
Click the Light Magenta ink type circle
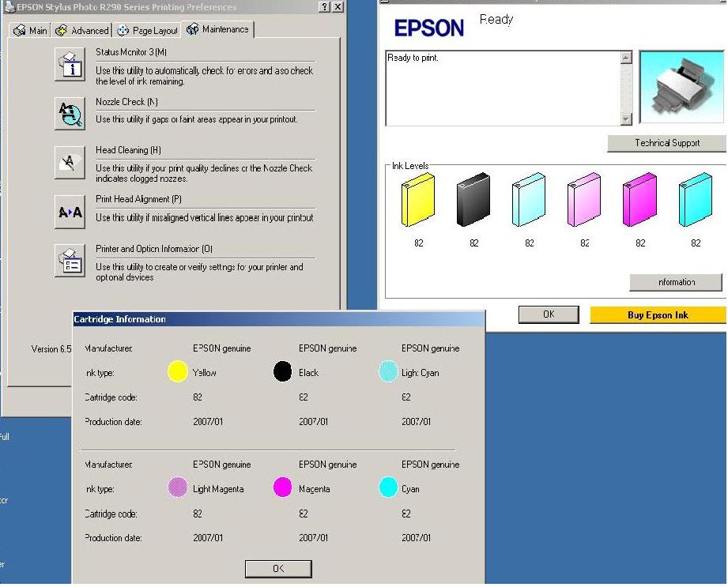coord(177,487)
